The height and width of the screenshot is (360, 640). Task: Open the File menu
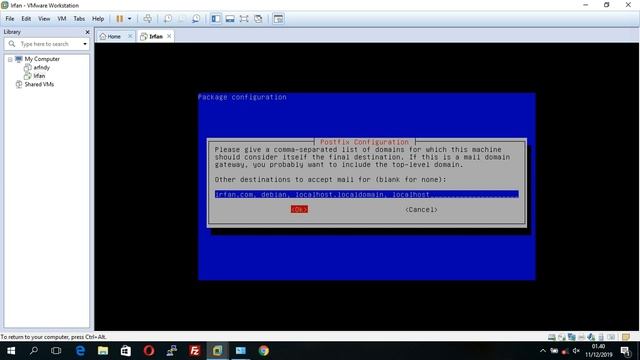[x=10, y=19]
